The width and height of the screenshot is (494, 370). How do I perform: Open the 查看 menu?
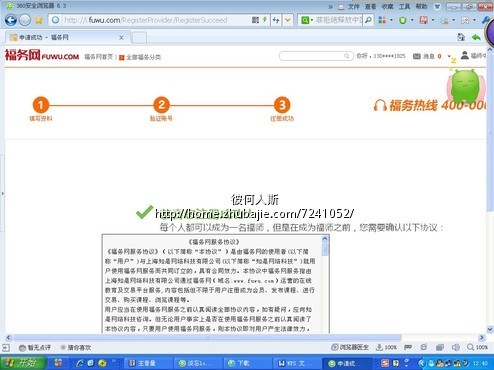point(370,6)
